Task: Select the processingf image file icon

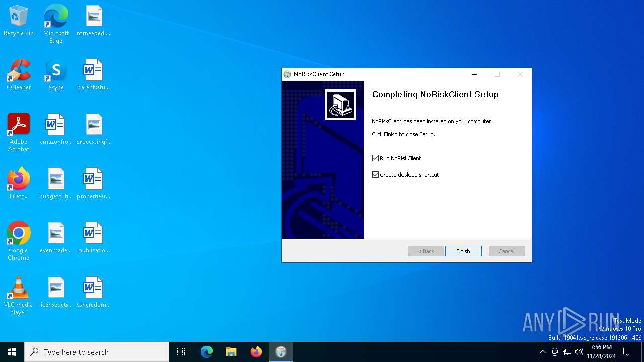Action: click(94, 130)
